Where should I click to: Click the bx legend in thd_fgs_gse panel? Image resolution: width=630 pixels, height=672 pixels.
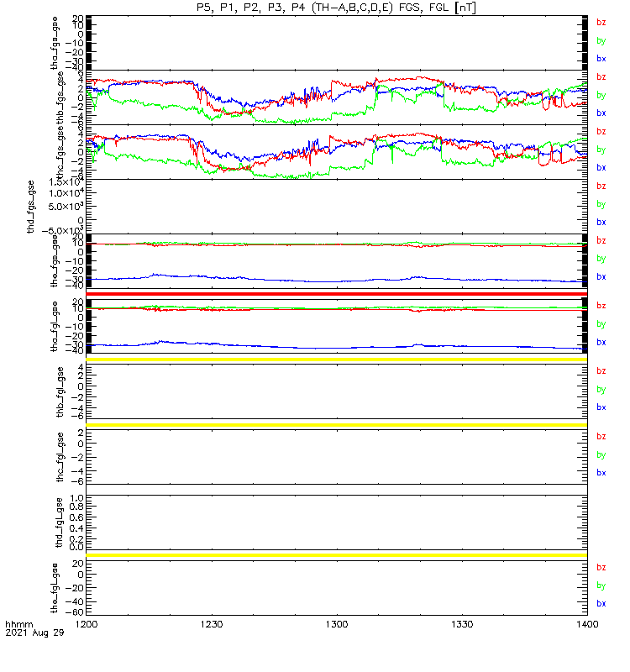(601, 222)
